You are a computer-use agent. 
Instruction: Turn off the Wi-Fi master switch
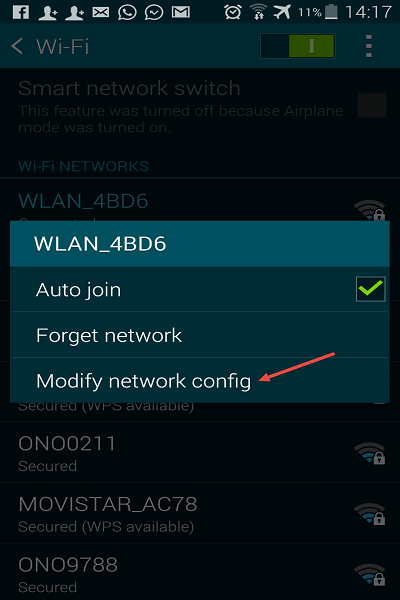click(298, 46)
